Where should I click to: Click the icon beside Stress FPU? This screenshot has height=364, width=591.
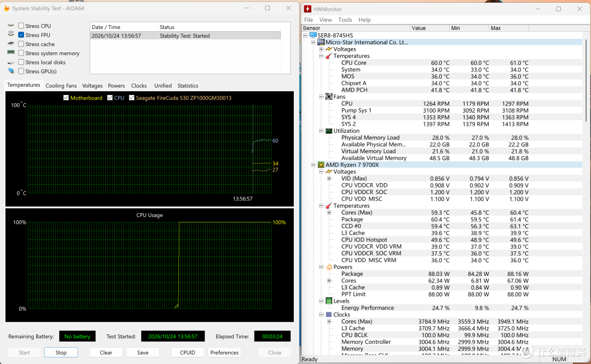[x=11, y=34]
